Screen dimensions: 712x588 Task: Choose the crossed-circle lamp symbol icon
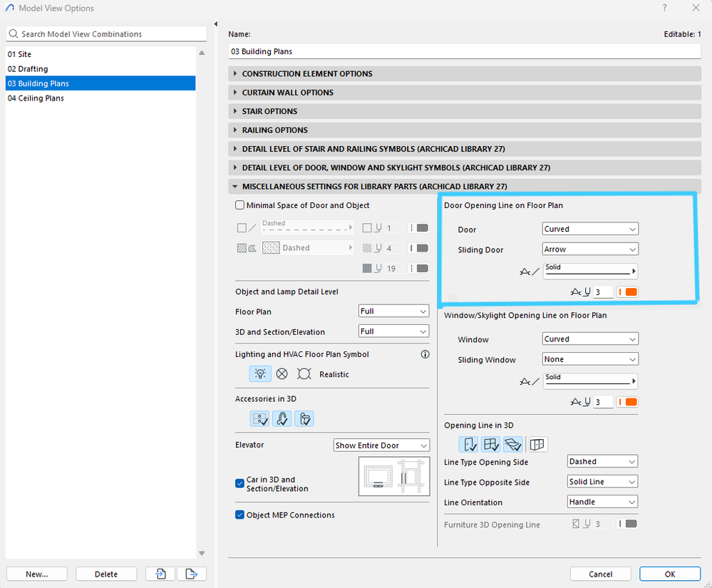pyautogui.click(x=282, y=374)
